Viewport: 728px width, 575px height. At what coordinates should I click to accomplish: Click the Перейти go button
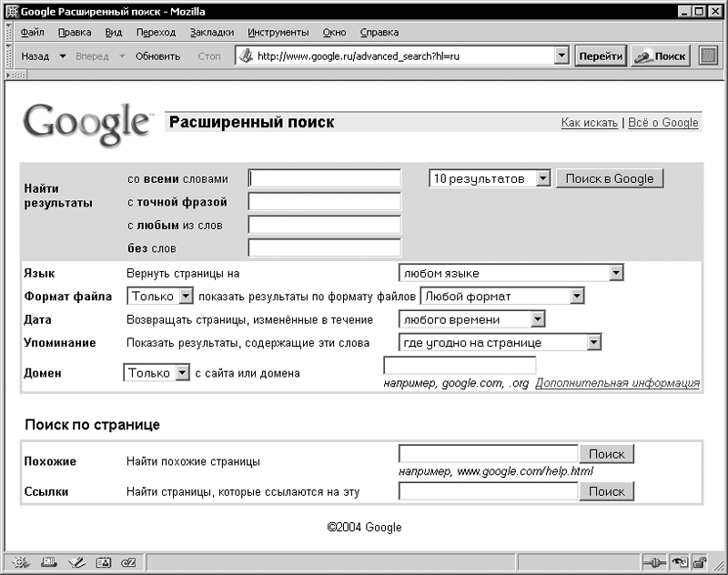601,56
